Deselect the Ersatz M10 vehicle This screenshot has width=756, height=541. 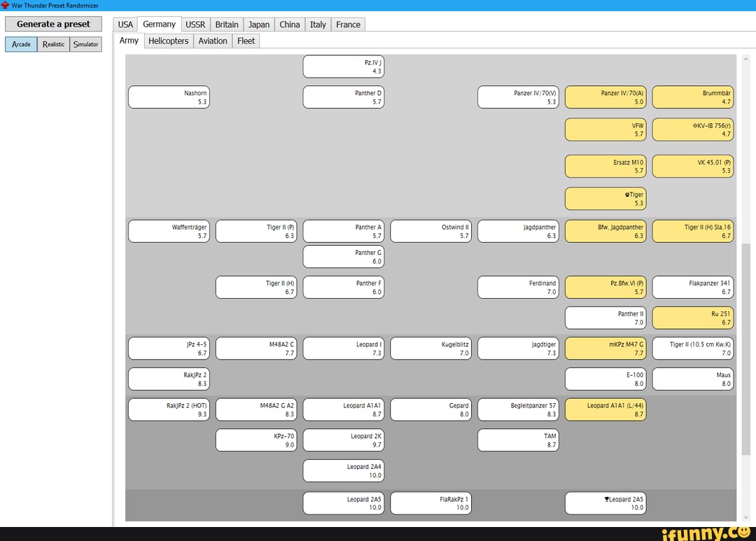605,166
